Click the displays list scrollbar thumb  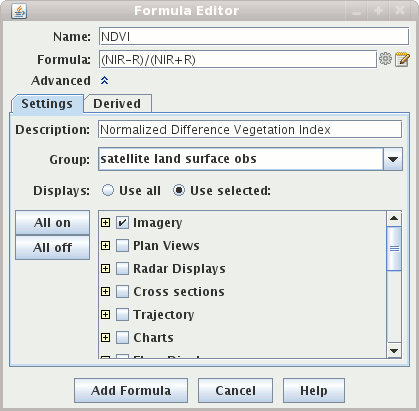click(x=394, y=248)
